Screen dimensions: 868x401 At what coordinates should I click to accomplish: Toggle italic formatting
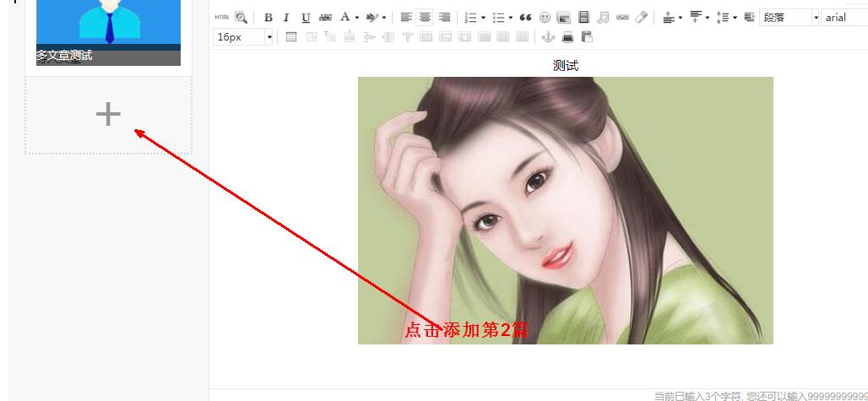286,17
